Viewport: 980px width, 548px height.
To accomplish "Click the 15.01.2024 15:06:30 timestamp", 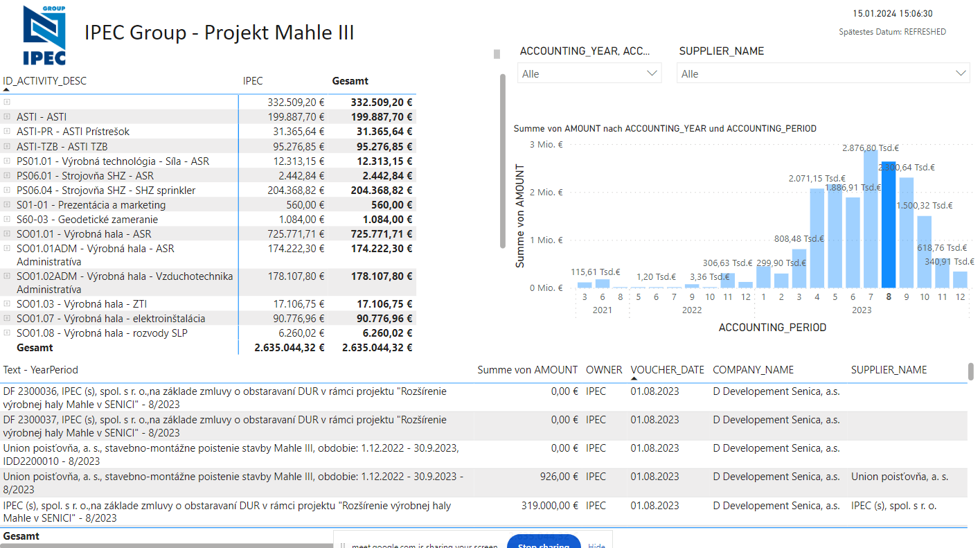I will (x=893, y=13).
